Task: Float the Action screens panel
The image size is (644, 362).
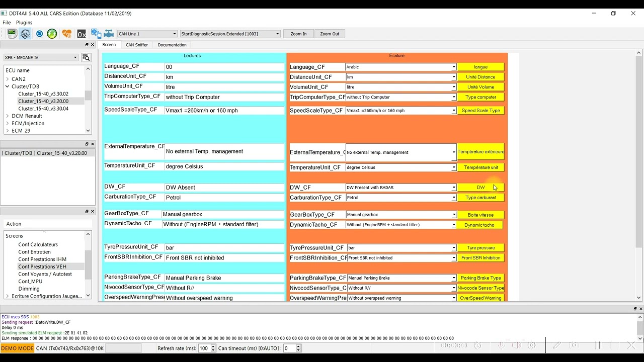Action: coord(87,211)
